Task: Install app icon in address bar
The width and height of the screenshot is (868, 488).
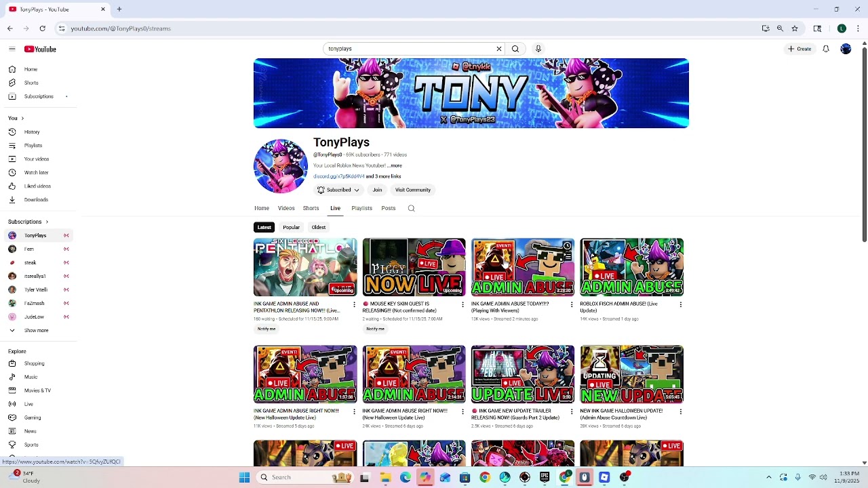Action: (766, 28)
